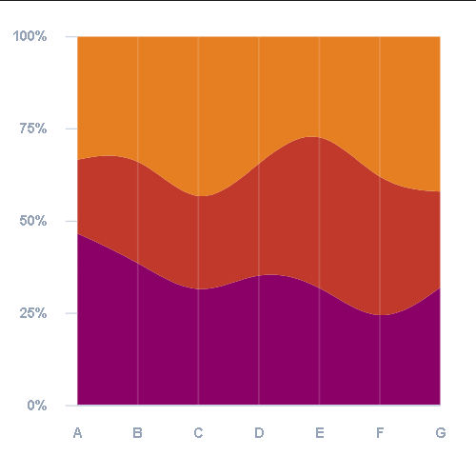Screen dimensions: 476x476
Task: Click the 50% y-axis label
Action: 33,221
